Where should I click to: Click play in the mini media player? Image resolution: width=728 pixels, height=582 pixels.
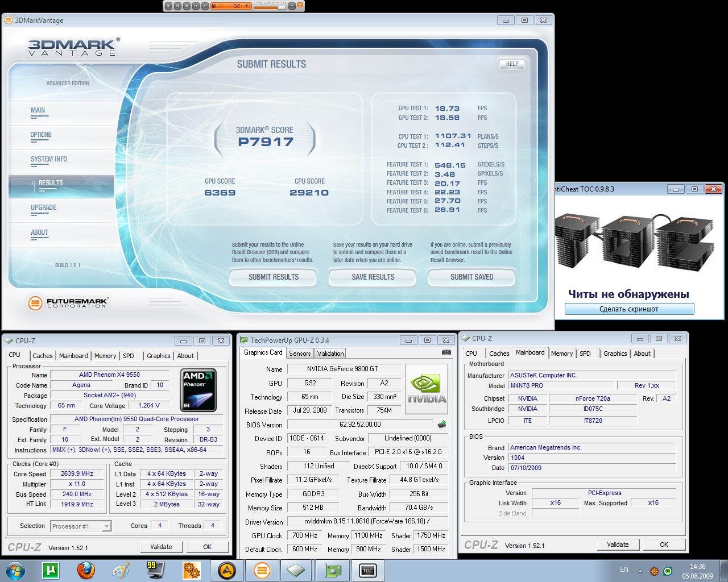[168, 6]
